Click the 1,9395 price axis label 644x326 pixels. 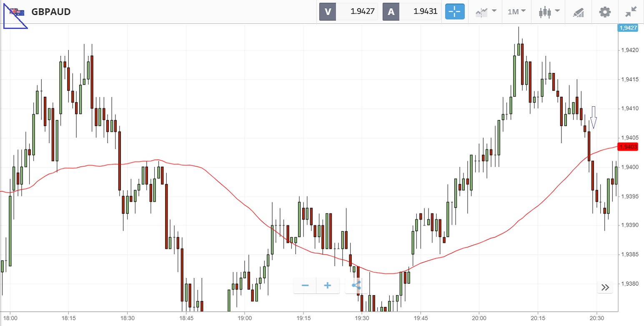point(629,196)
